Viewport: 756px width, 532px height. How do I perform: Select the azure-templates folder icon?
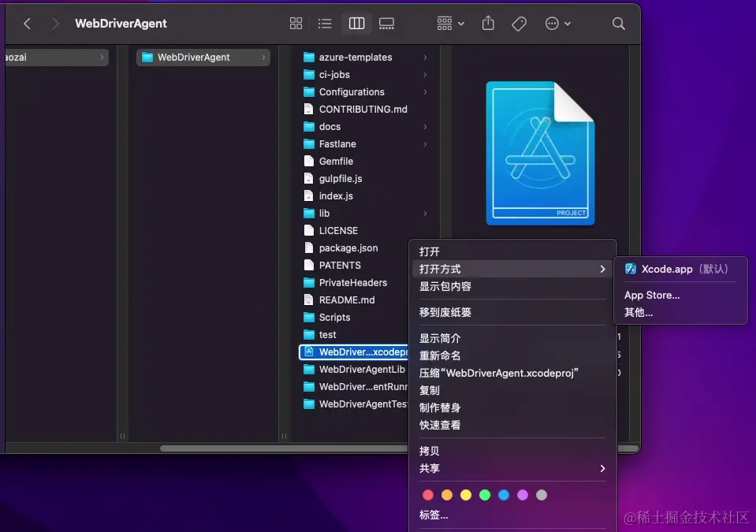click(x=309, y=58)
